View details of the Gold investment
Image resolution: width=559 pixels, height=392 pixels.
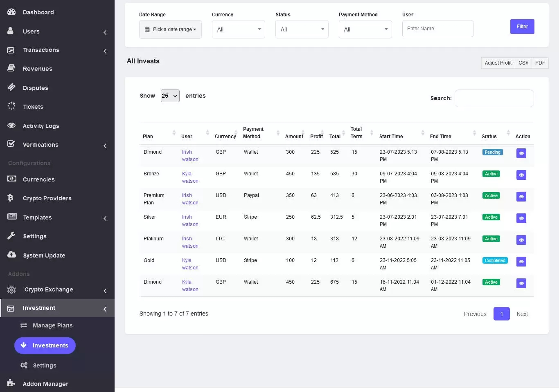click(521, 262)
